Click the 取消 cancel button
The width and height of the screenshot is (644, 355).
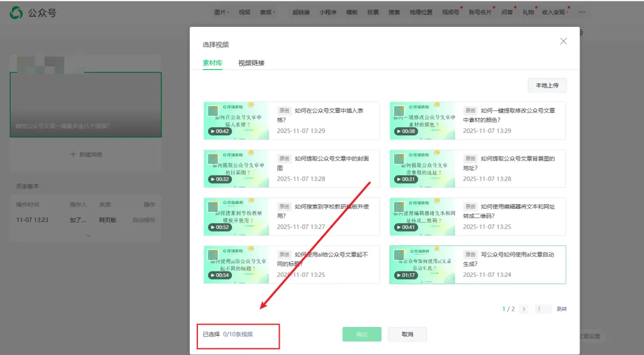coord(407,335)
